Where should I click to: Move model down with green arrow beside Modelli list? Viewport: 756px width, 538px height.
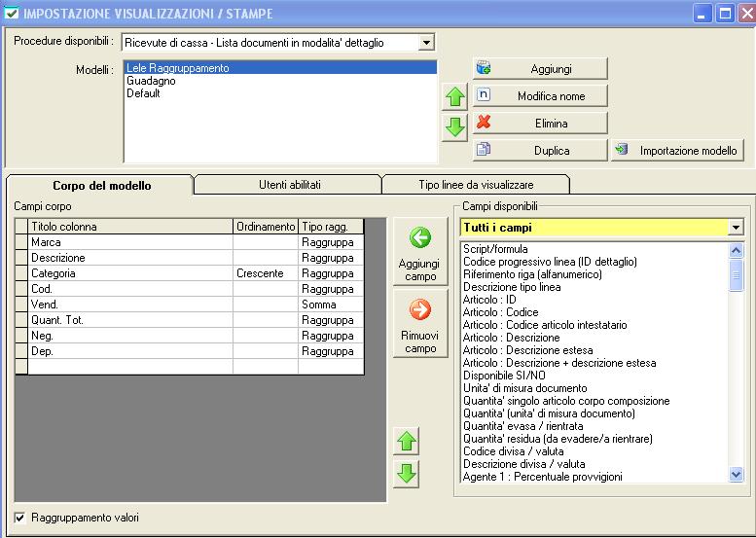(454, 127)
